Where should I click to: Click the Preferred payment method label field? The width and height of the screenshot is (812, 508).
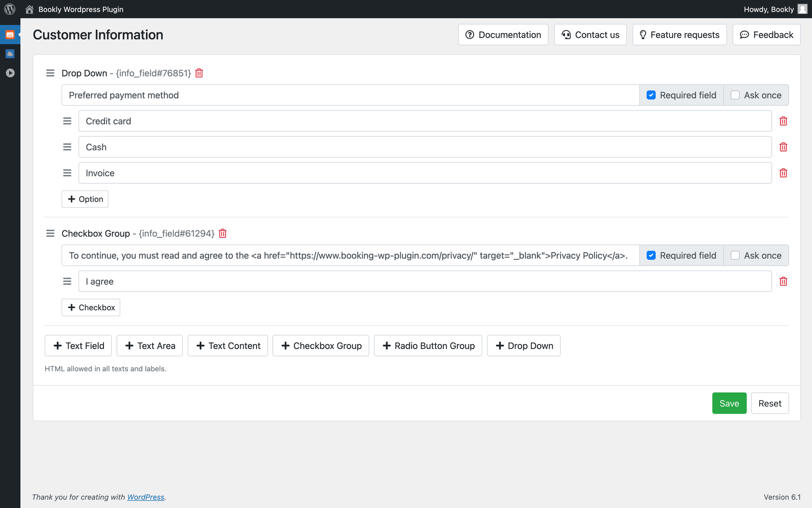(x=350, y=95)
